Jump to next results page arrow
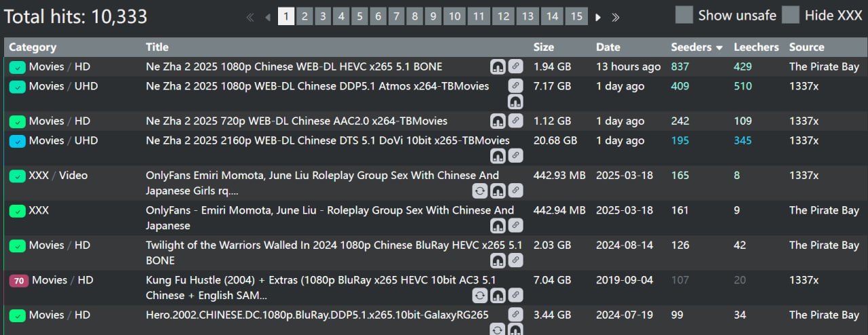The height and width of the screenshot is (335, 868). pyautogui.click(x=598, y=17)
